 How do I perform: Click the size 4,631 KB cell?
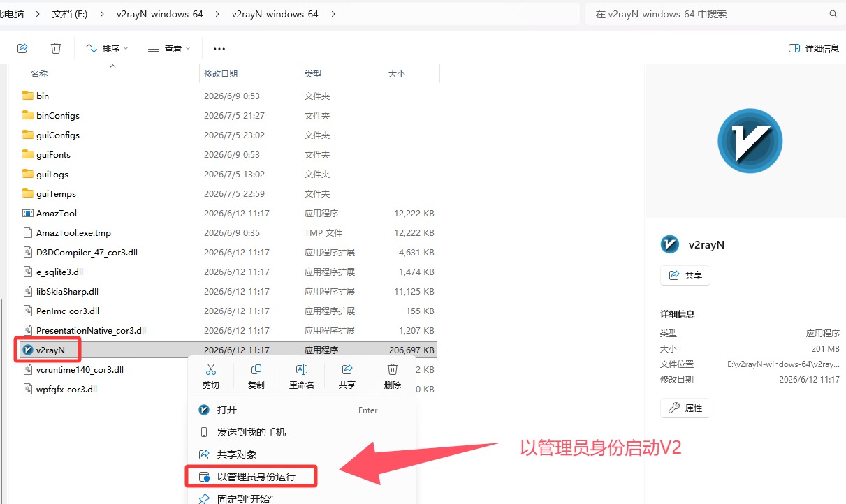[x=416, y=252]
